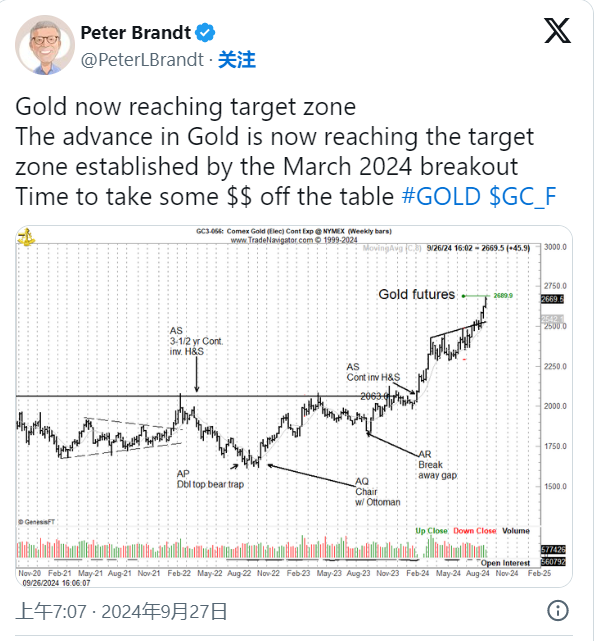Open the @PeterLBrandt handle link
597x641 pixels.
(x=142, y=60)
